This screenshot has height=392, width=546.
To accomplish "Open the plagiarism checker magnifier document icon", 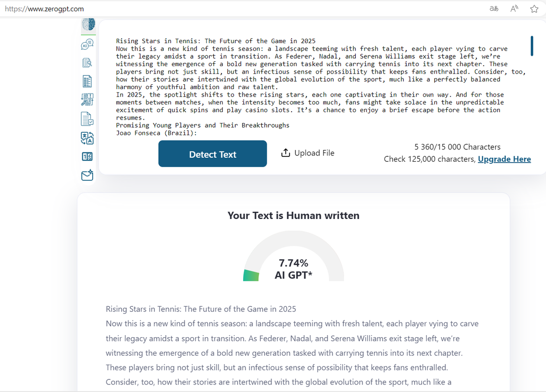I will [87, 63].
